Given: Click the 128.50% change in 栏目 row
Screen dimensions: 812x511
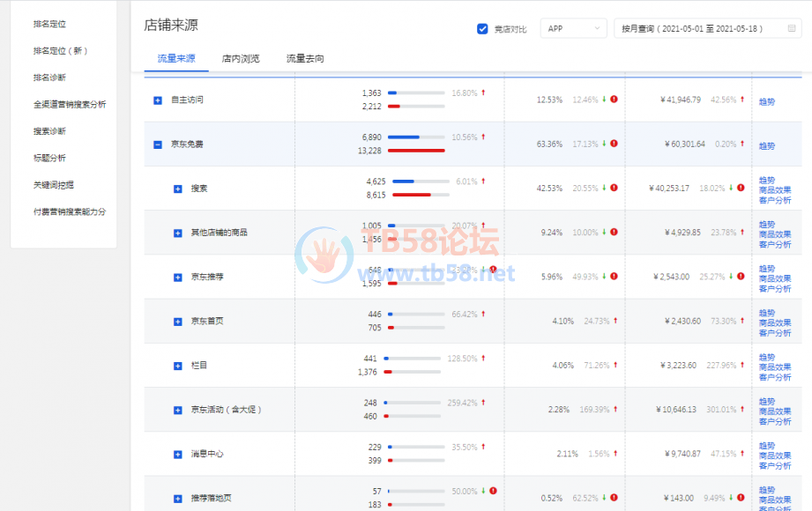Looking at the screenshot, I should click(x=463, y=359).
